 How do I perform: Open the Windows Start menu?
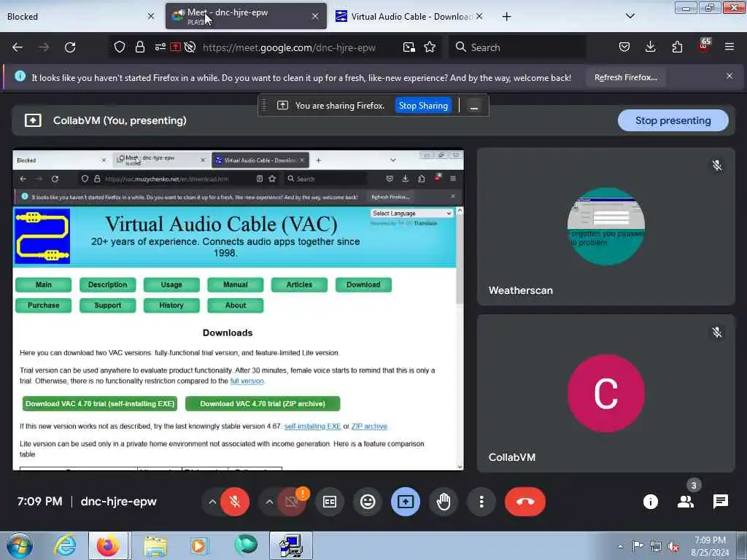click(20, 545)
